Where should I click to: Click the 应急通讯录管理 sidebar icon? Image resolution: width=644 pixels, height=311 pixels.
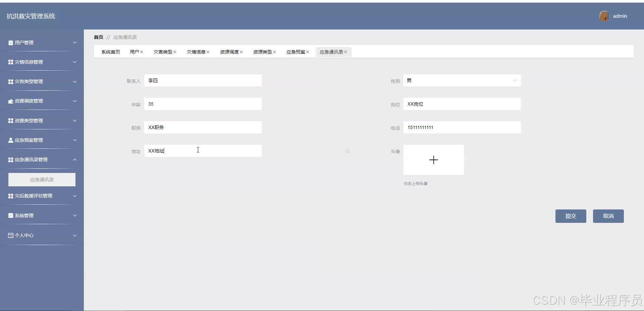[10, 160]
